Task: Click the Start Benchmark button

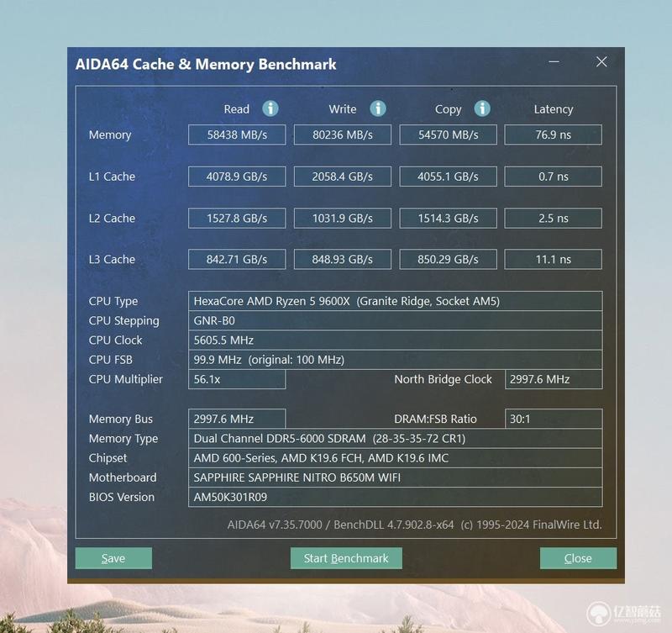Action: tap(346, 558)
